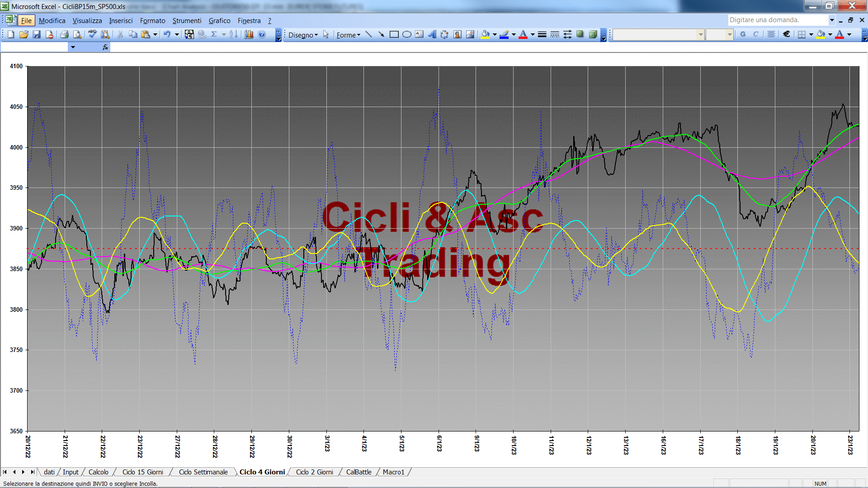Viewport: 868px width, 488px height.
Task: Expand the Borders dropdown arrow
Action: pyautogui.click(x=811, y=34)
